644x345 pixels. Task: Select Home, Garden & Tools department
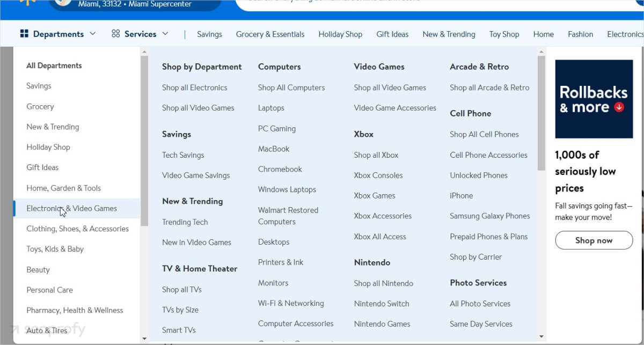(63, 188)
